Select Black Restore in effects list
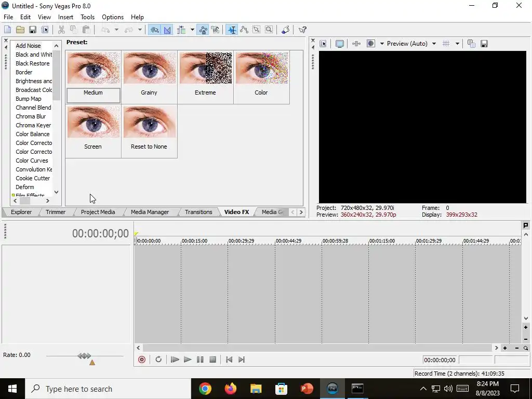 pos(33,63)
